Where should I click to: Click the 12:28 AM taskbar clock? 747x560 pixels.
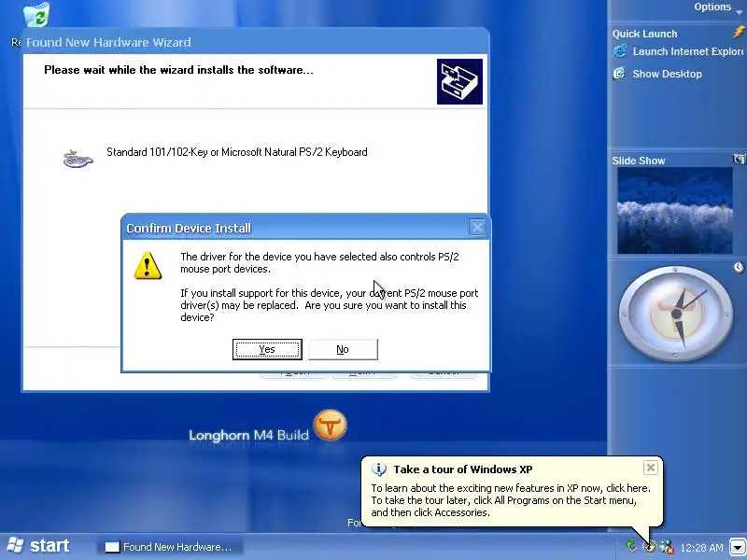coord(701,548)
